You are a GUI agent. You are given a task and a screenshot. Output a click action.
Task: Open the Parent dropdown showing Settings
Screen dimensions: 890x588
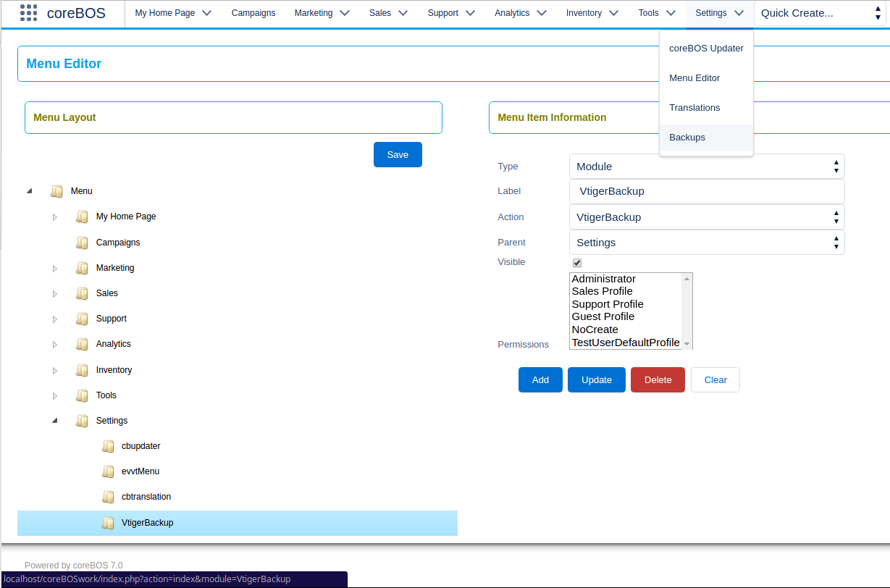[x=706, y=243]
